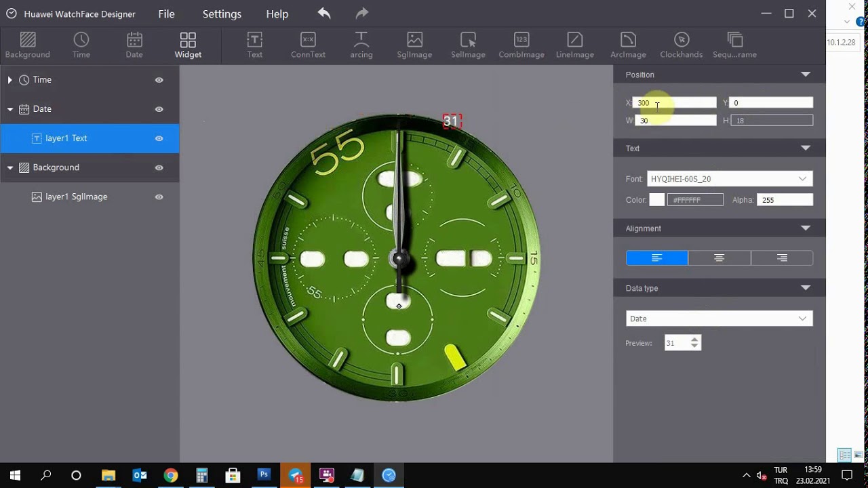Set text alignment to center
Screen dimensions: 868x488
coord(719,258)
